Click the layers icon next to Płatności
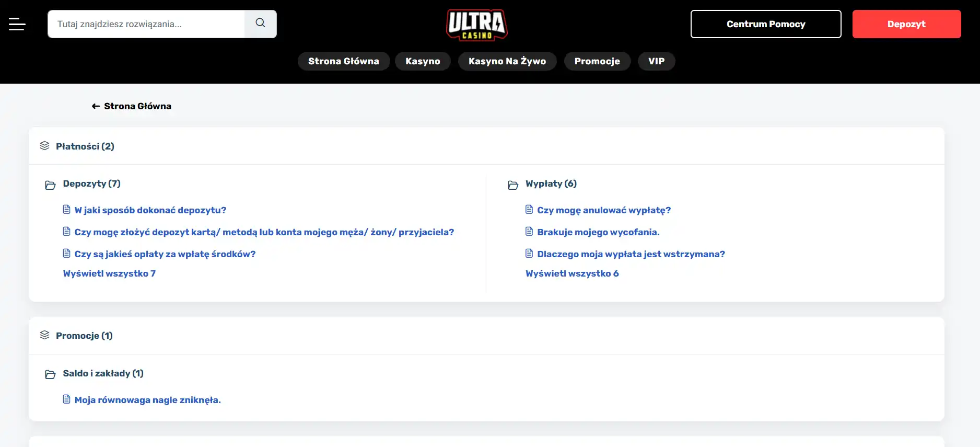 tap(45, 146)
